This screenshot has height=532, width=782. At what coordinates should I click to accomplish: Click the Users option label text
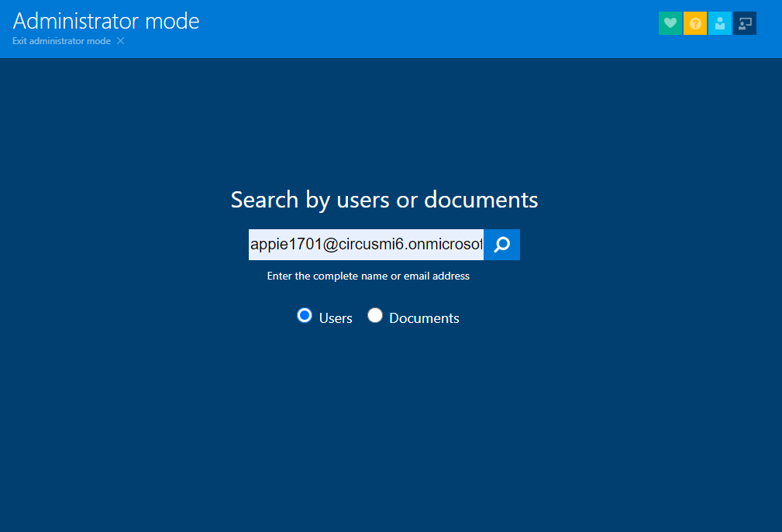click(x=336, y=318)
